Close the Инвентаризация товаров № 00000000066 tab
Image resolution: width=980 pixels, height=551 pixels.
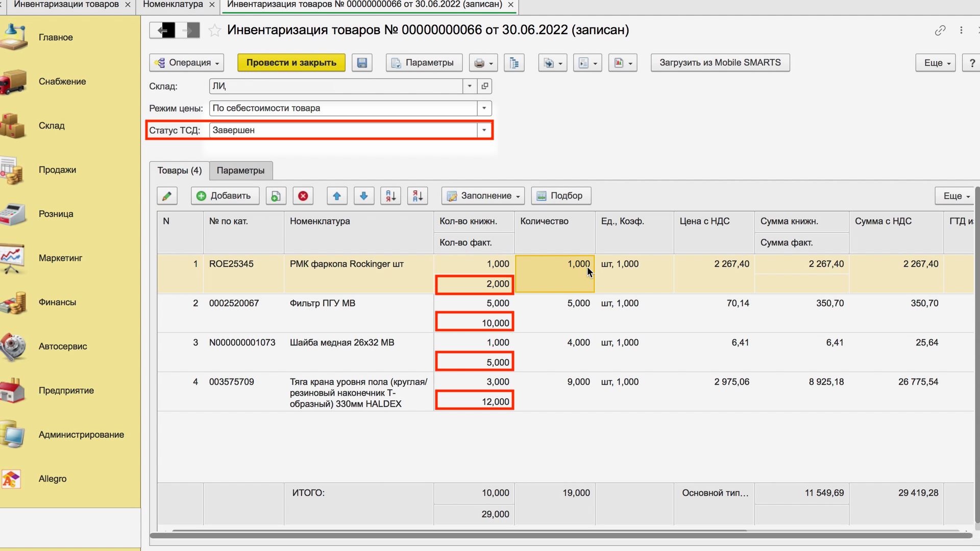pyautogui.click(x=511, y=5)
